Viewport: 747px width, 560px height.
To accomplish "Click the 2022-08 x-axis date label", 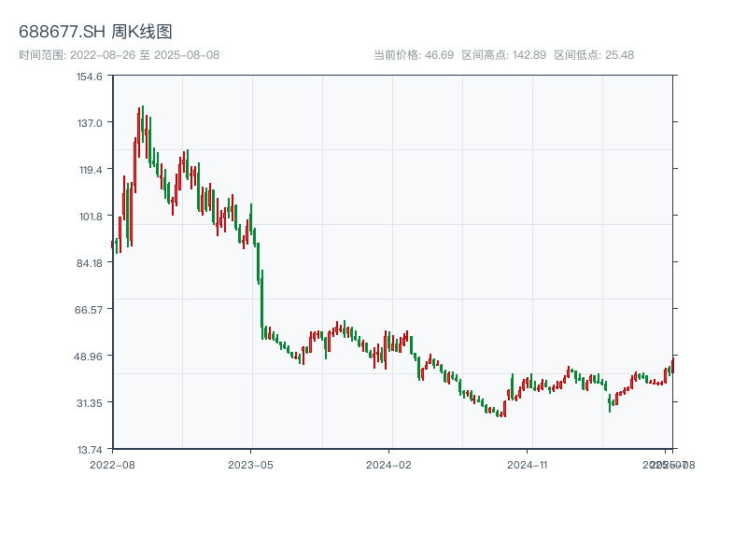I will 112,464.
